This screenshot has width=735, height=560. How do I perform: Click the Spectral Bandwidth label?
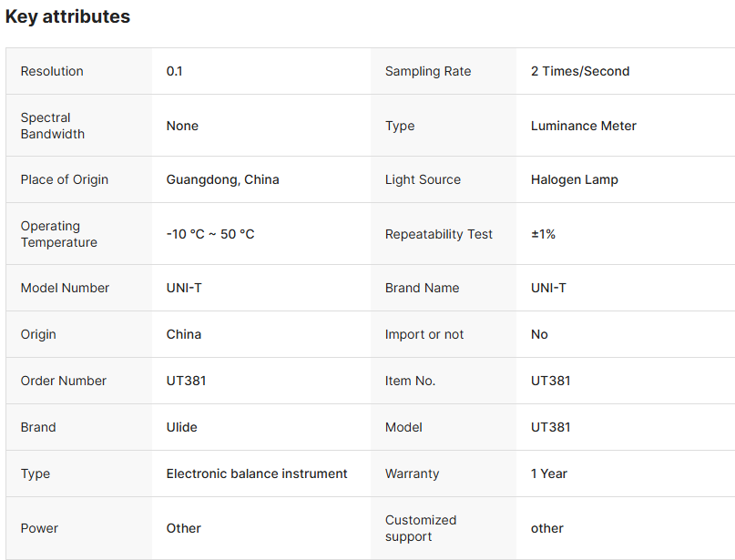tap(53, 126)
